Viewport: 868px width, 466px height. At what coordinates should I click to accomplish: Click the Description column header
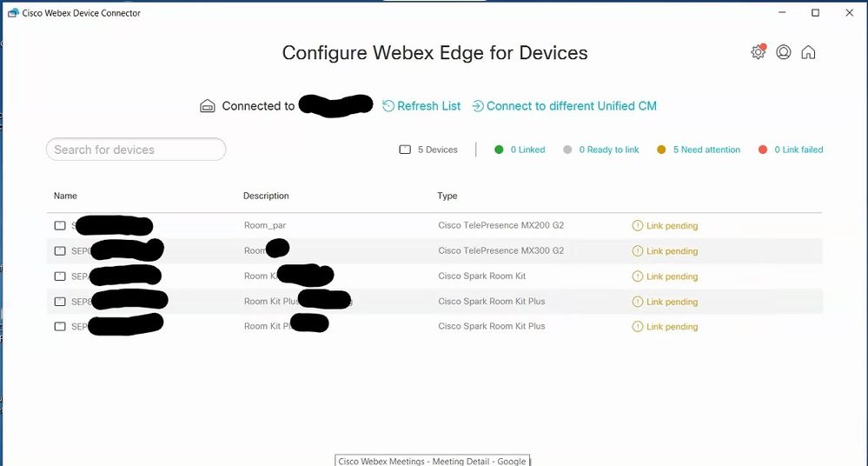[x=266, y=196]
